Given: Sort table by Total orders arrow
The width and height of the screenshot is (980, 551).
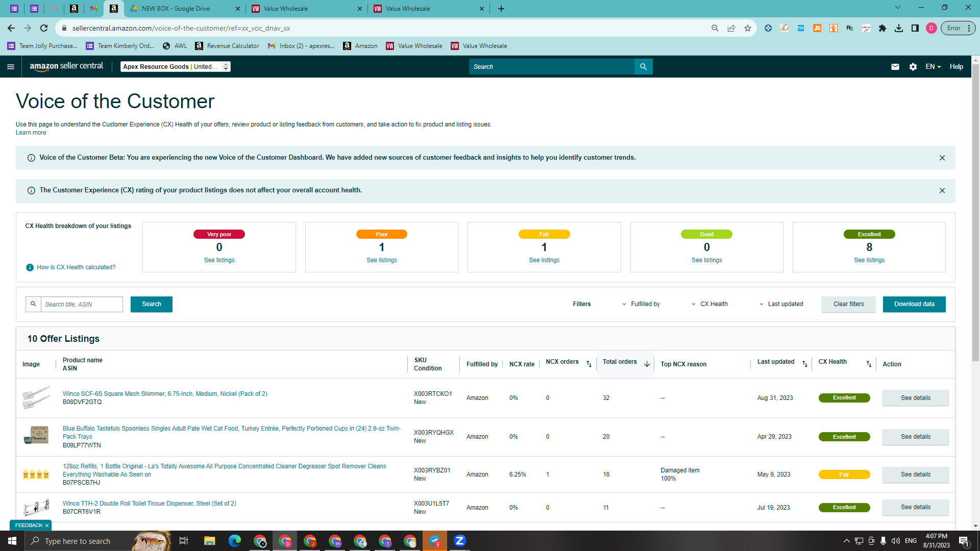Looking at the screenshot, I should 647,364.
